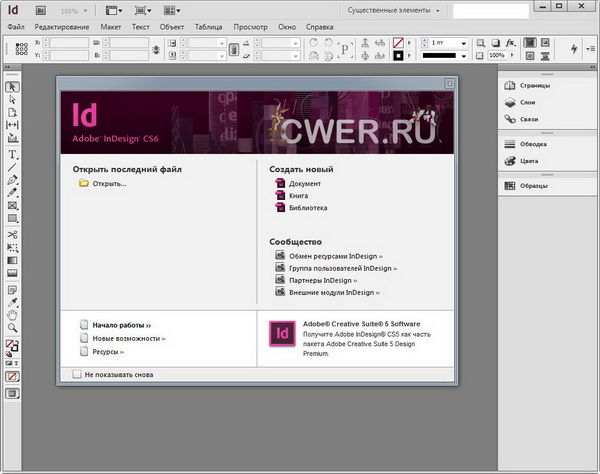Select the Hand tool
The width and height of the screenshot is (600, 474).
click(13, 314)
